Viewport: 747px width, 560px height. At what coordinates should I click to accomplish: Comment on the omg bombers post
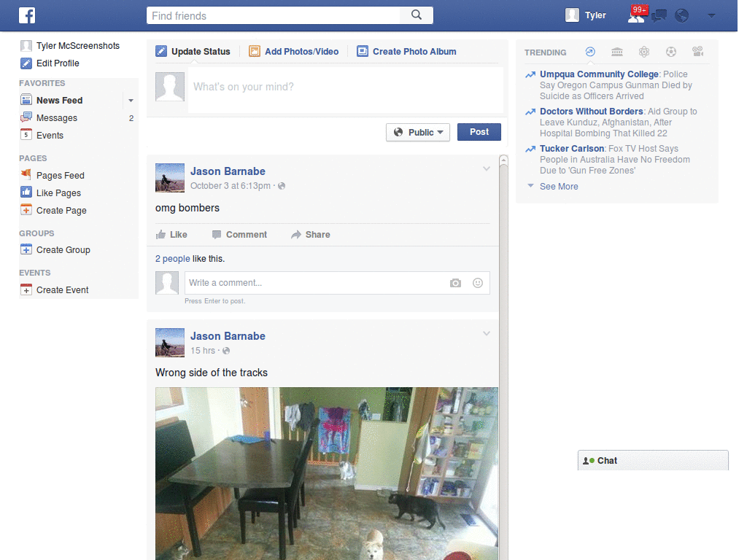click(x=239, y=234)
